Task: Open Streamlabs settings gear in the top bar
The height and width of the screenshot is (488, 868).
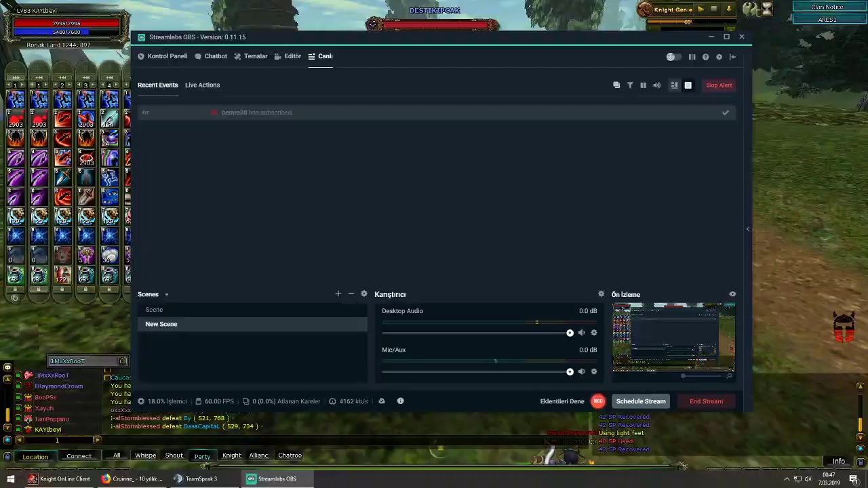Action: tap(719, 57)
